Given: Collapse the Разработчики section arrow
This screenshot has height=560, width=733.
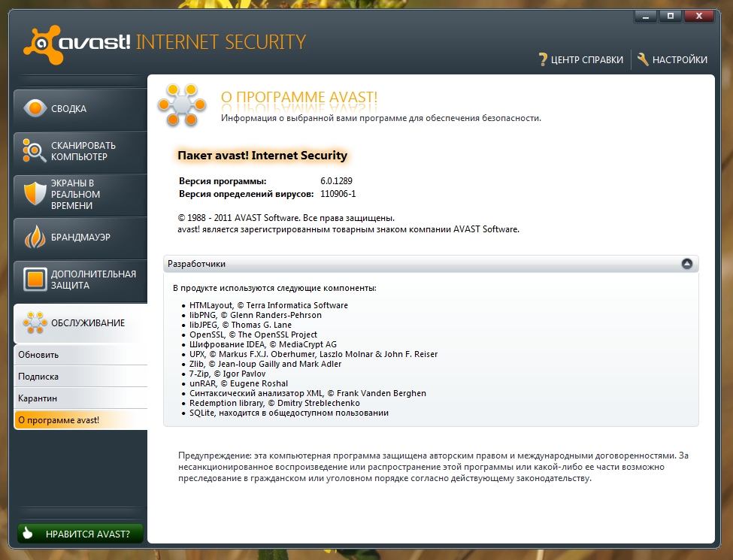Looking at the screenshot, I should [686, 264].
